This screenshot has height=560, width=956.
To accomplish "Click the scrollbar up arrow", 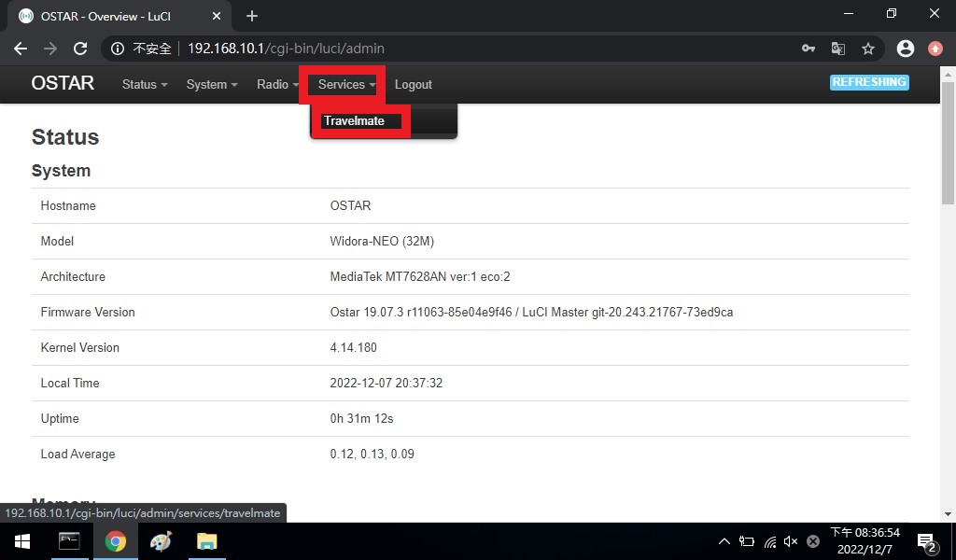I will pos(949,74).
